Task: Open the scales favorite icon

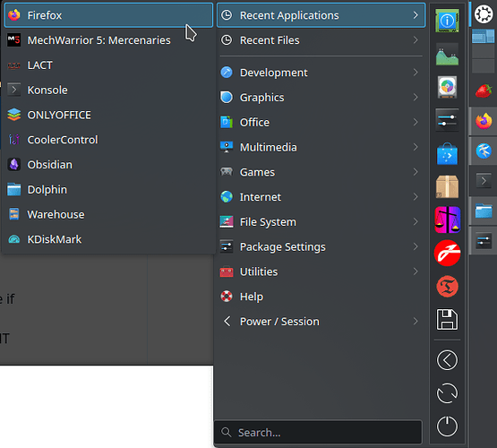Action: 447,220
